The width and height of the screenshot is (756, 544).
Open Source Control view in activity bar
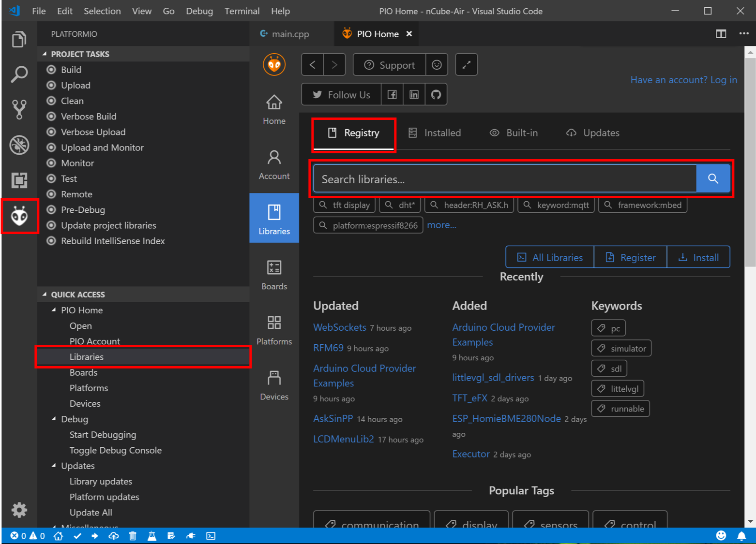click(x=19, y=110)
